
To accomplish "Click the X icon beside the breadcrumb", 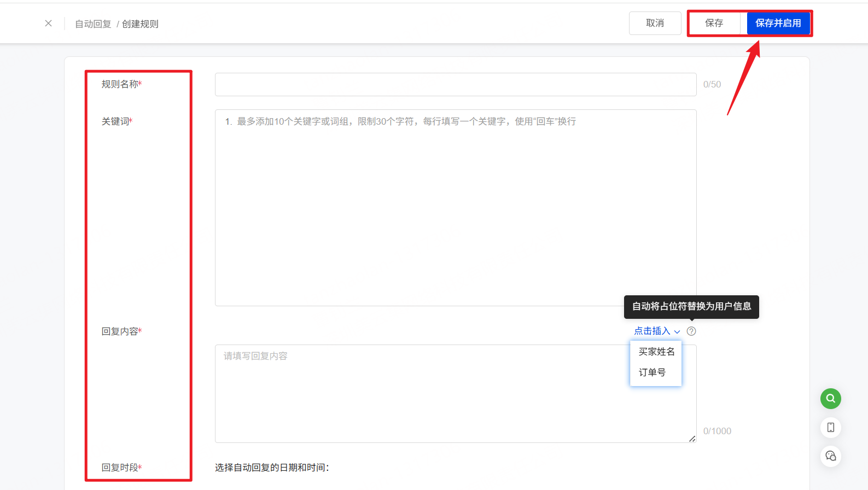I will pyautogui.click(x=49, y=24).
